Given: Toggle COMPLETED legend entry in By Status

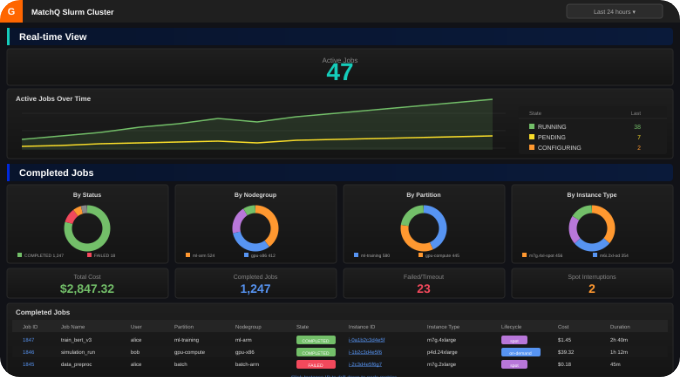Looking at the screenshot, I should click(40, 255).
